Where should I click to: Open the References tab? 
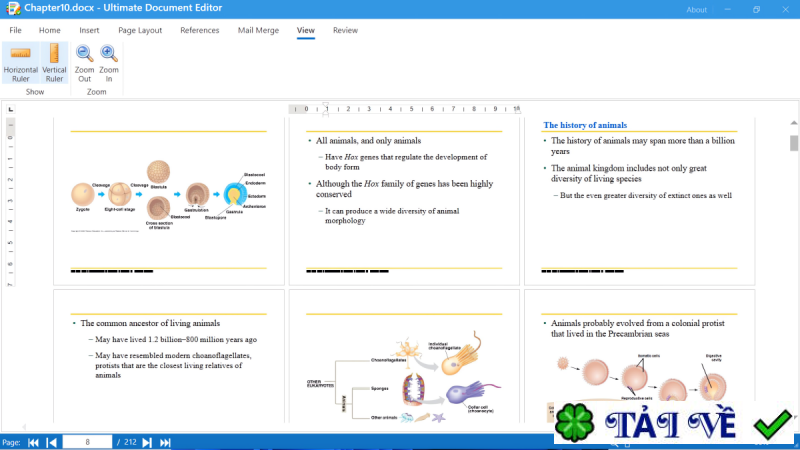click(199, 30)
